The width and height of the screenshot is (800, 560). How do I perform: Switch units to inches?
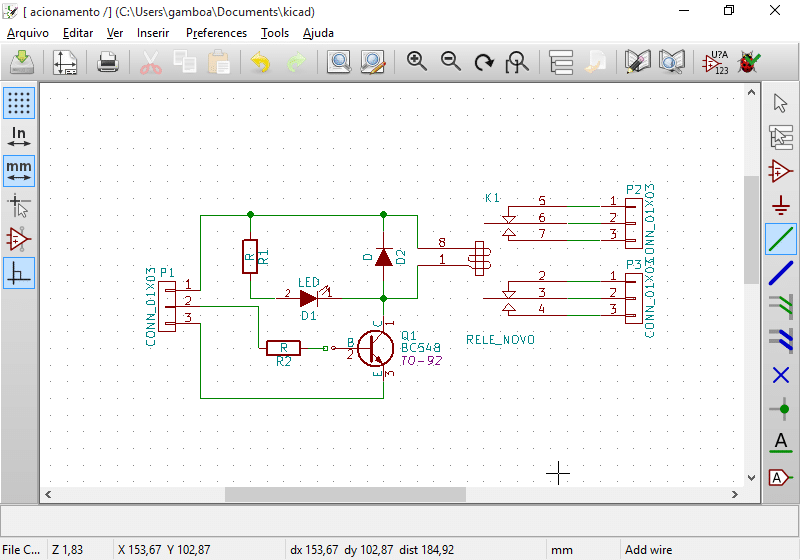[x=19, y=136]
